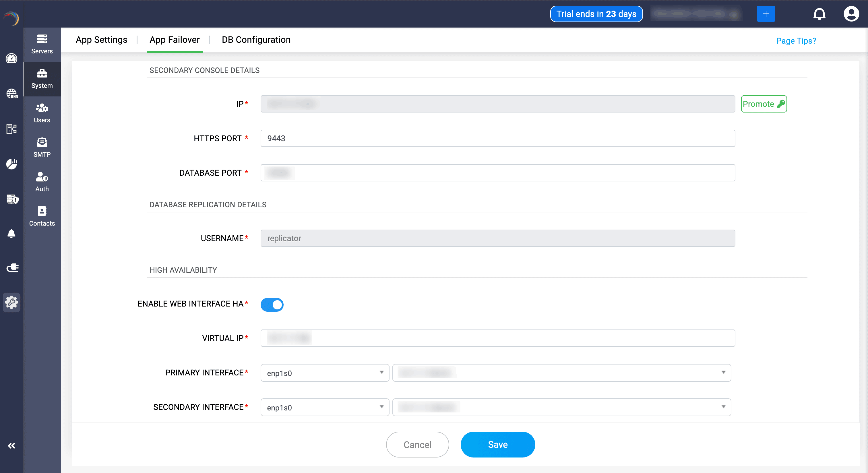The image size is (868, 473).
Task: Expand the Primary Interface enp1s0 dropdown
Action: (x=325, y=373)
